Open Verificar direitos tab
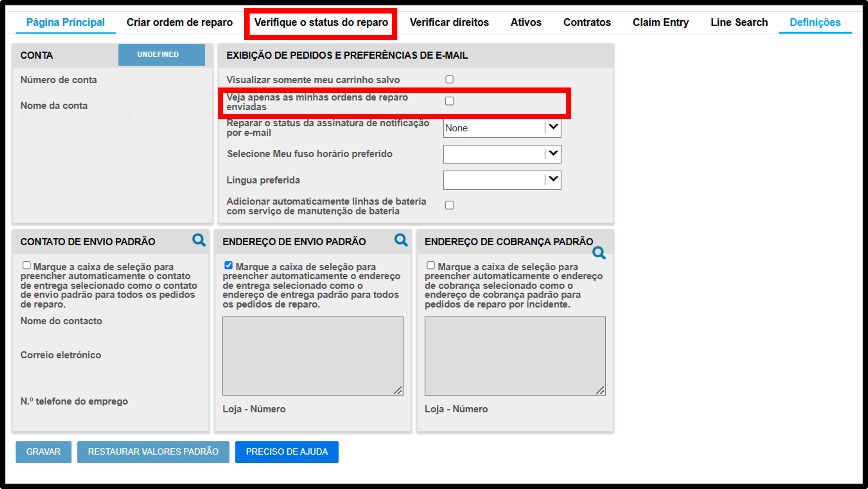This screenshot has height=489, width=868. pos(449,22)
